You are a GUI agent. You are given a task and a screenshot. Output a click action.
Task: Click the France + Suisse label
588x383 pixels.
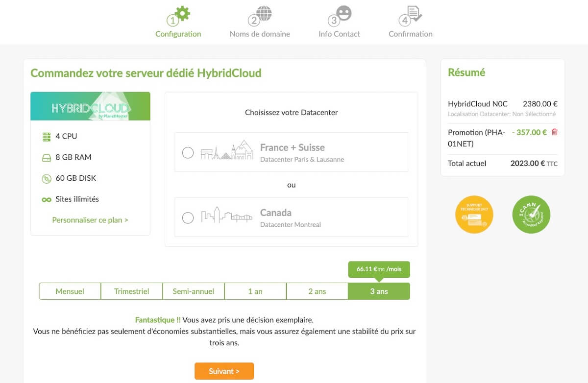[293, 147]
